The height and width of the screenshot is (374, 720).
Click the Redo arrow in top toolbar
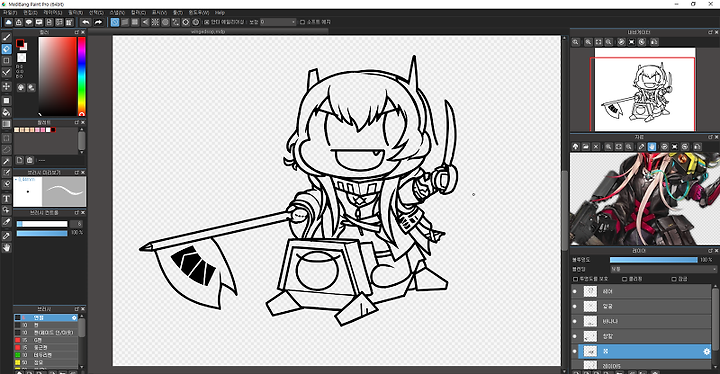98,22
